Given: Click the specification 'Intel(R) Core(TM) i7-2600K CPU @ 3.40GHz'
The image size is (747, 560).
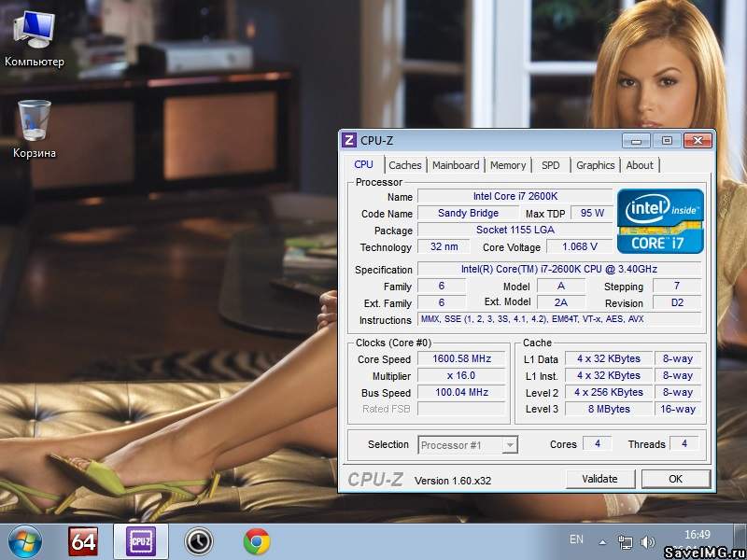Looking at the screenshot, I should click(559, 269).
